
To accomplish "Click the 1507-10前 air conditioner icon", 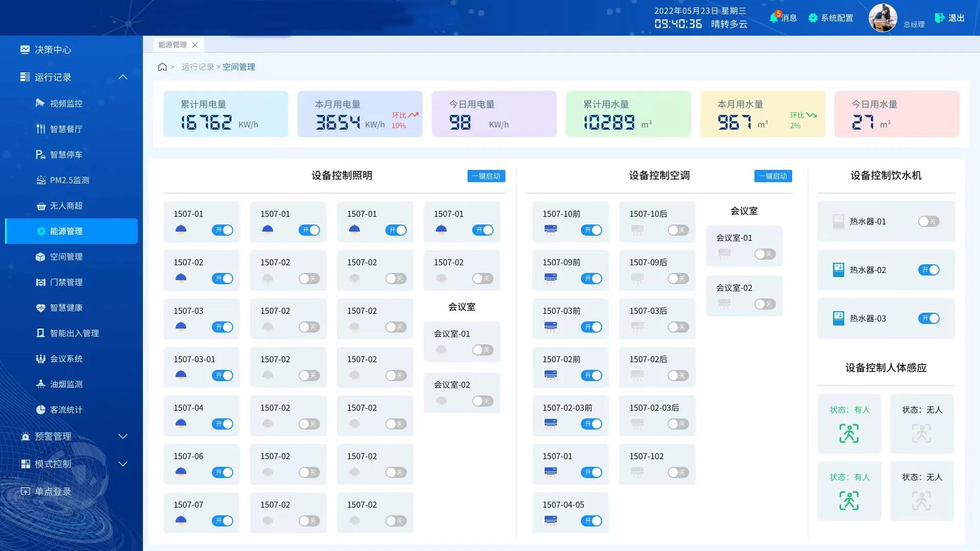I will coord(551,230).
